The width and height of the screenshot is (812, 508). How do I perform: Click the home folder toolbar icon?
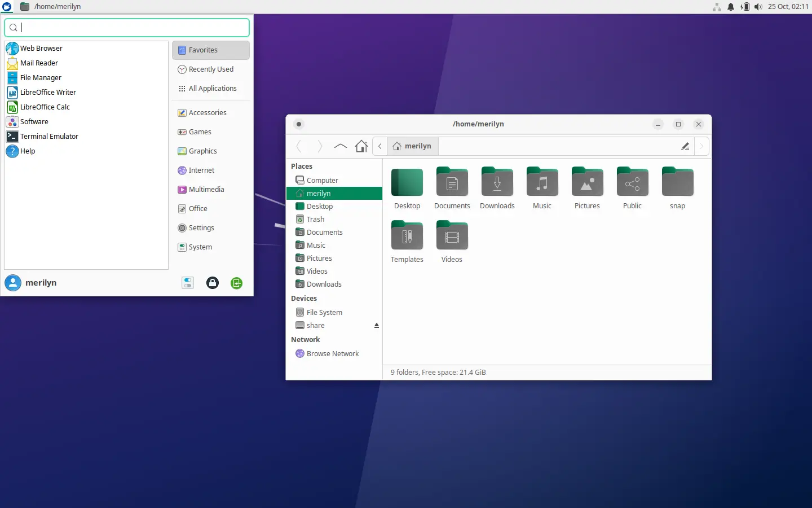coord(361,146)
